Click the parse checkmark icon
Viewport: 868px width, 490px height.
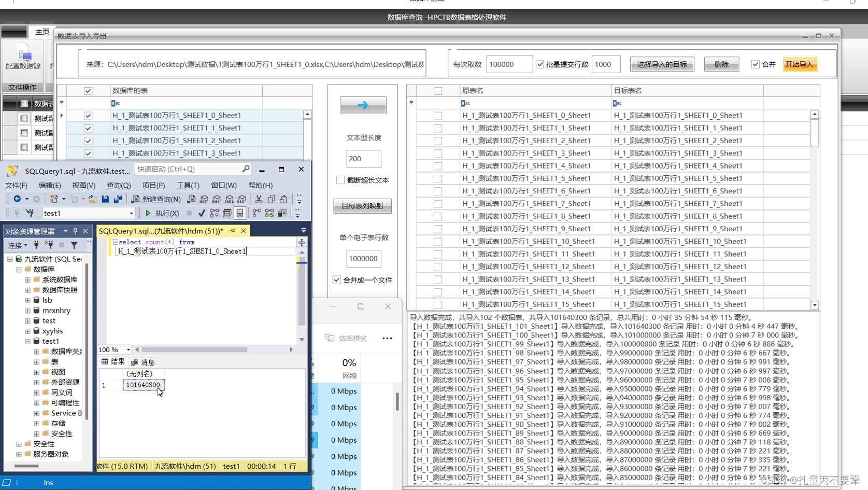click(x=202, y=213)
